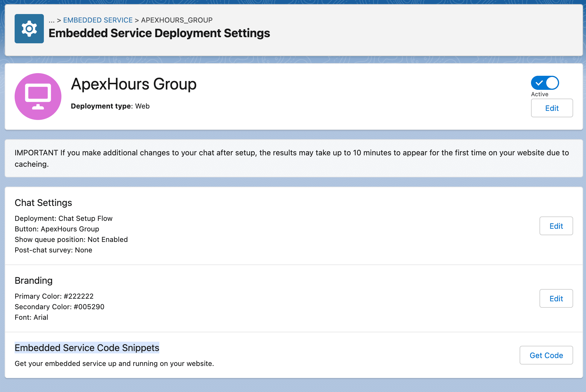Click the Primary Color value #222222
The height and width of the screenshot is (392, 586).
pyautogui.click(x=79, y=296)
